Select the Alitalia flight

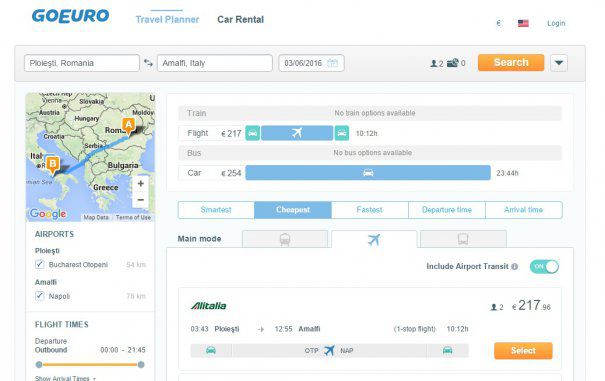(x=523, y=351)
